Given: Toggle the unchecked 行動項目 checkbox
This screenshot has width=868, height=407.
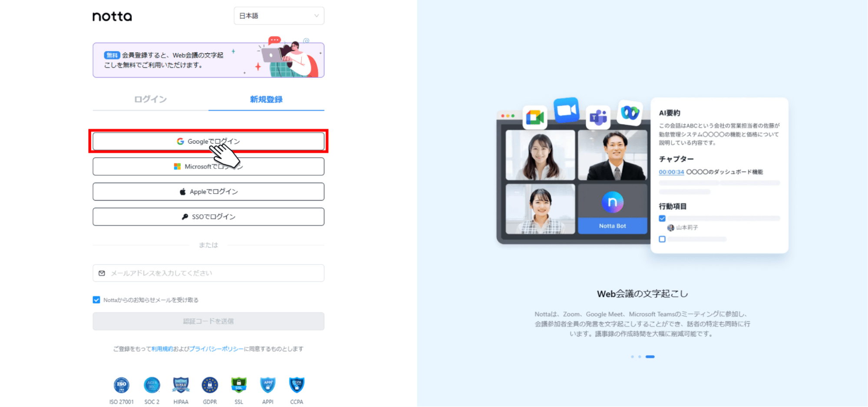Looking at the screenshot, I should click(x=662, y=239).
